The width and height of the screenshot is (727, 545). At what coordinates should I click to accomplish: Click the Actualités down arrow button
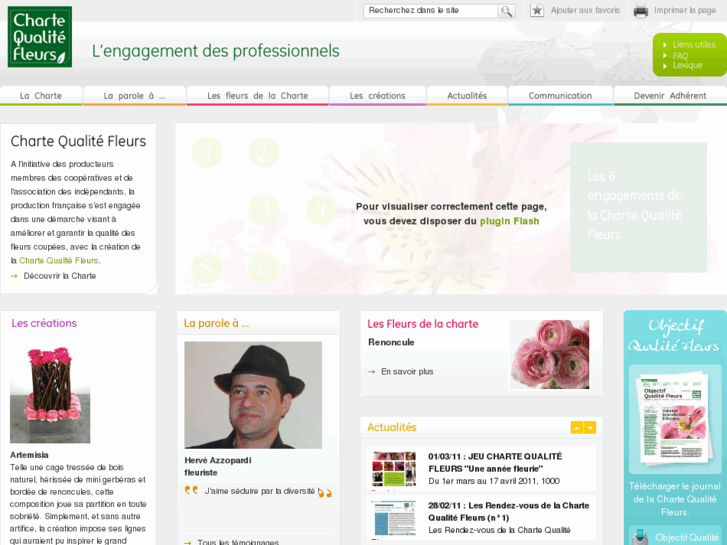click(x=590, y=428)
